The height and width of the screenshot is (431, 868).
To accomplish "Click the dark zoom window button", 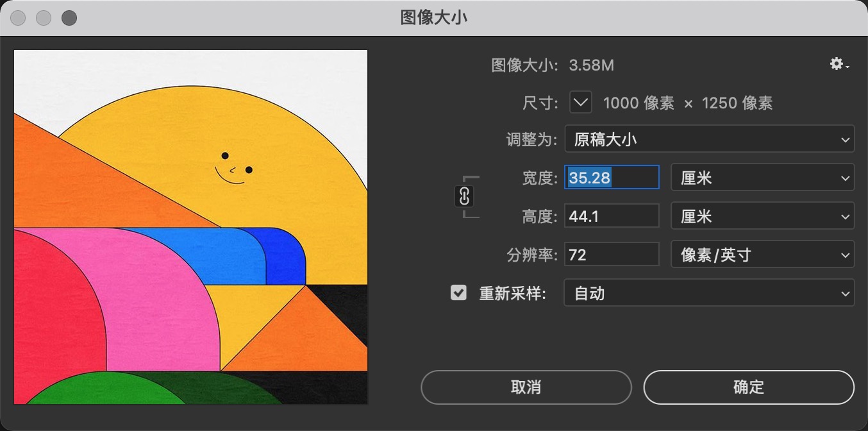I will (69, 18).
